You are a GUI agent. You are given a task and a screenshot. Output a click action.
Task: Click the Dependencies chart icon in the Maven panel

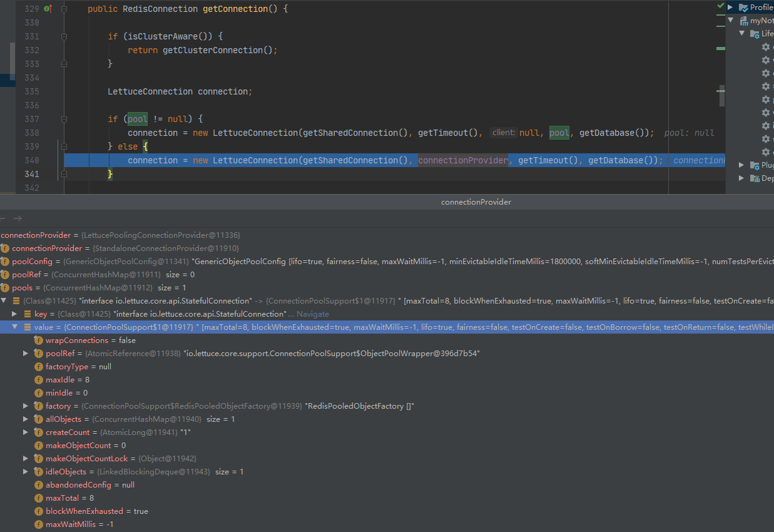754,178
